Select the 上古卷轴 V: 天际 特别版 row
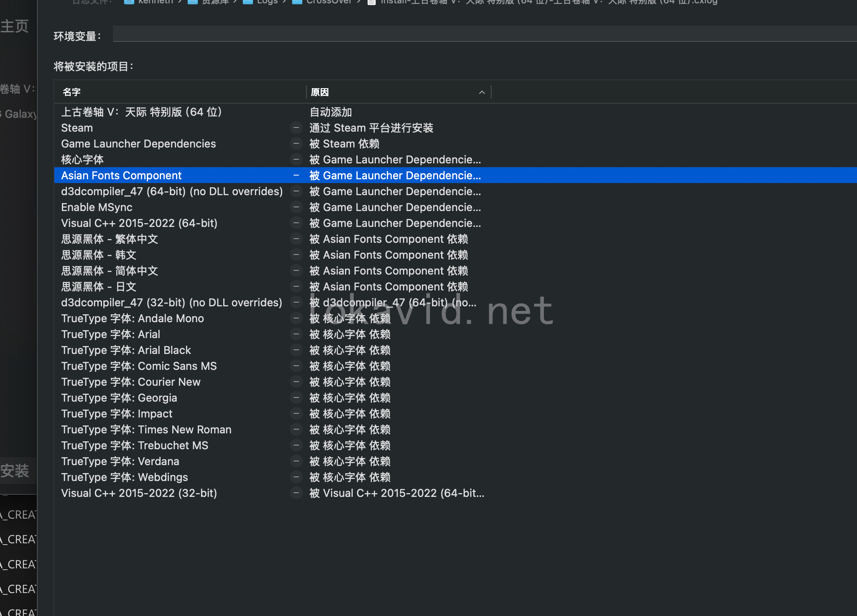 click(x=141, y=112)
